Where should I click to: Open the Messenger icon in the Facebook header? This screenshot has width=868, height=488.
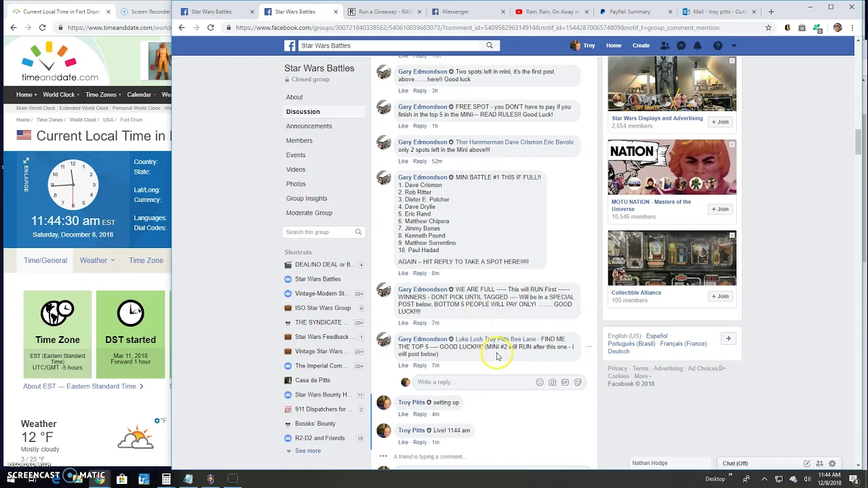681,45
